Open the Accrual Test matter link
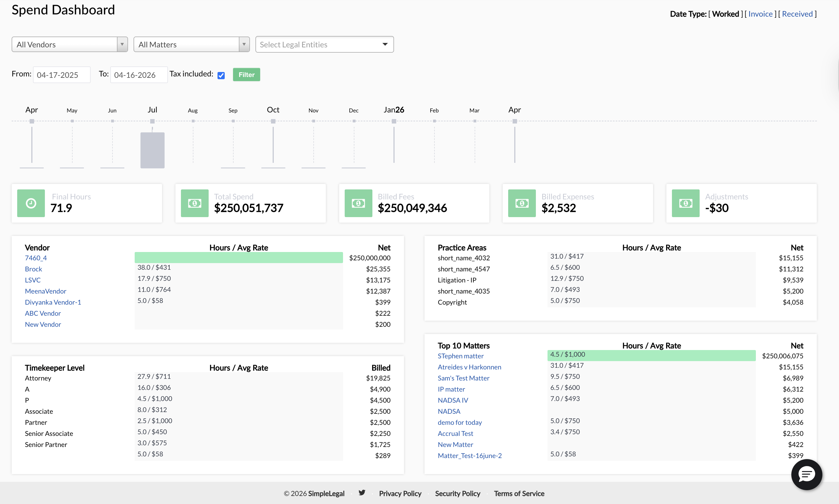Viewport: 839px width, 504px height. tap(455, 433)
